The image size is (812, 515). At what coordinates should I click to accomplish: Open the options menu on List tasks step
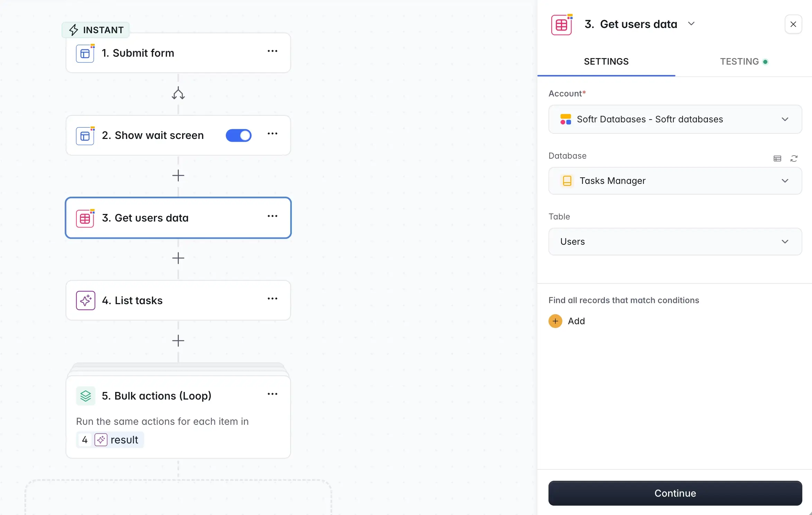coord(273,298)
